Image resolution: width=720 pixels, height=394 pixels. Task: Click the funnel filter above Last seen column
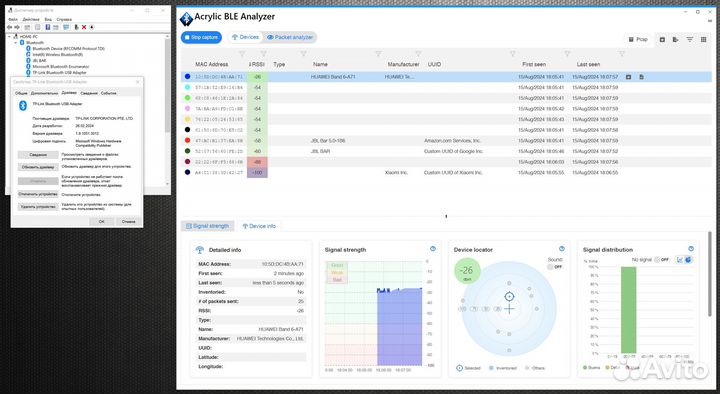(x=622, y=54)
